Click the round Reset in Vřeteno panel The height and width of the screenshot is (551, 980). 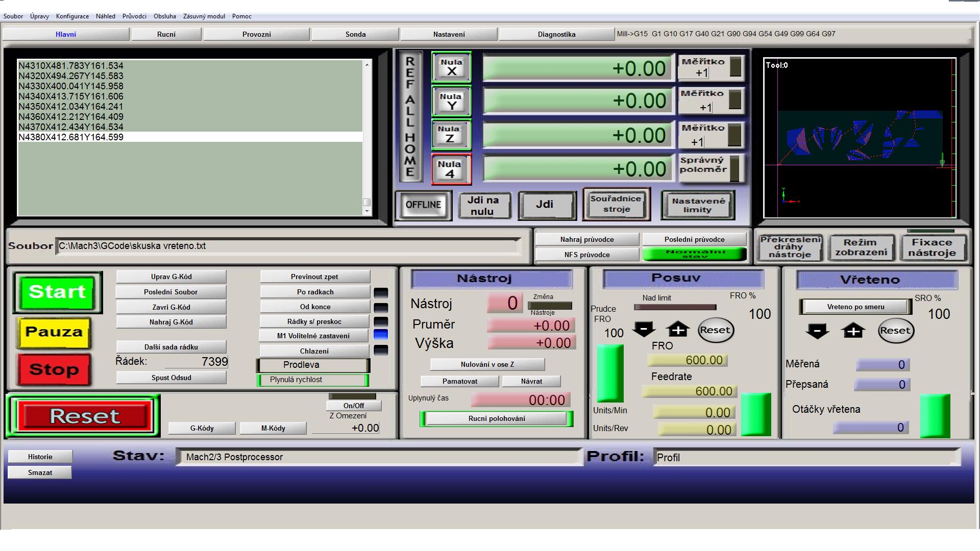(x=895, y=331)
